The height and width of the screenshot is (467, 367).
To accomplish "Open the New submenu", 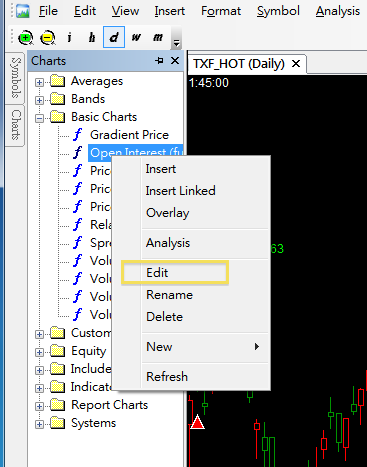I will point(191,347).
